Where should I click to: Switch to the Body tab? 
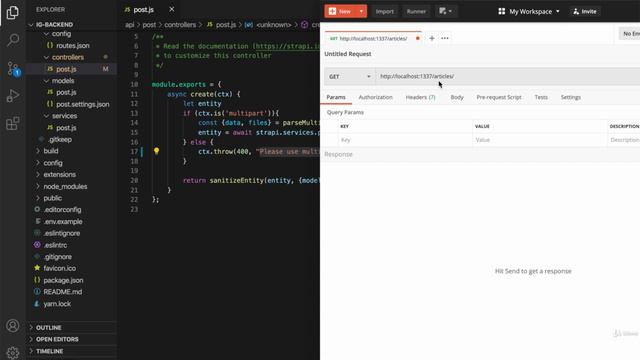[x=457, y=97]
